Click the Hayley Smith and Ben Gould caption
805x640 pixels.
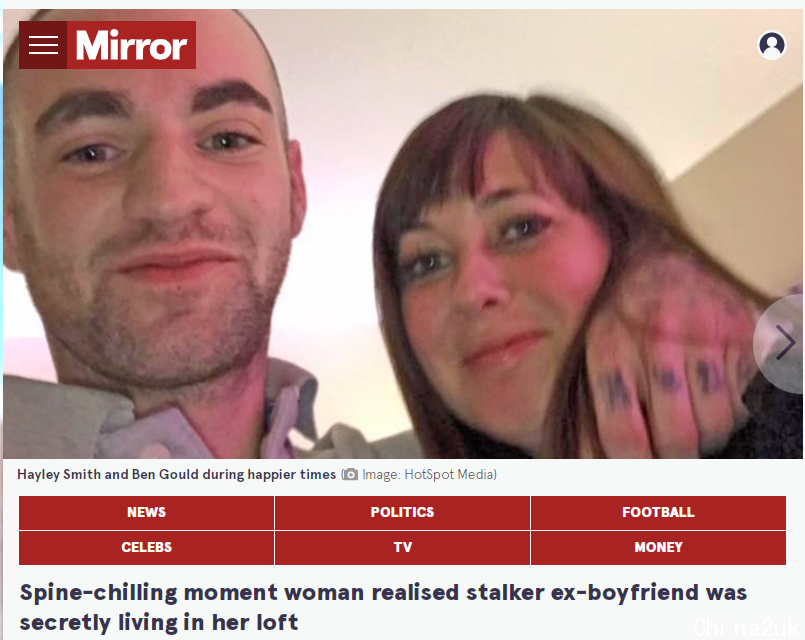[x=176, y=474]
